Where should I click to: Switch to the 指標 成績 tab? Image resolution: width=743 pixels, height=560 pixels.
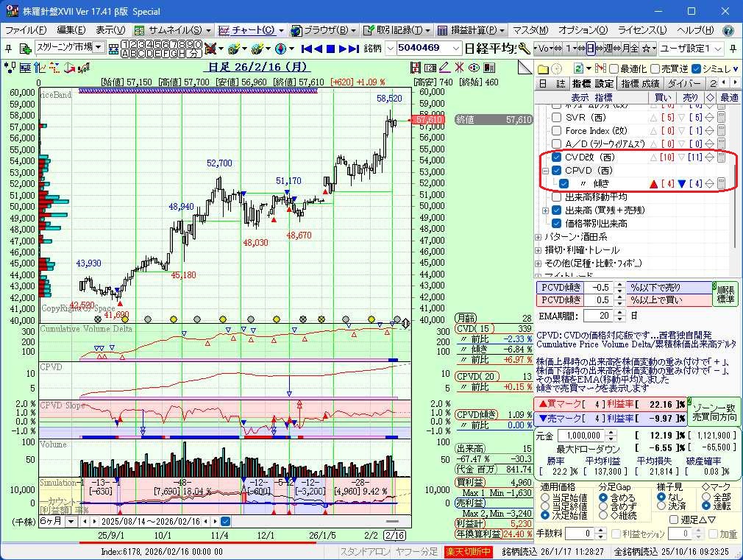tap(640, 83)
